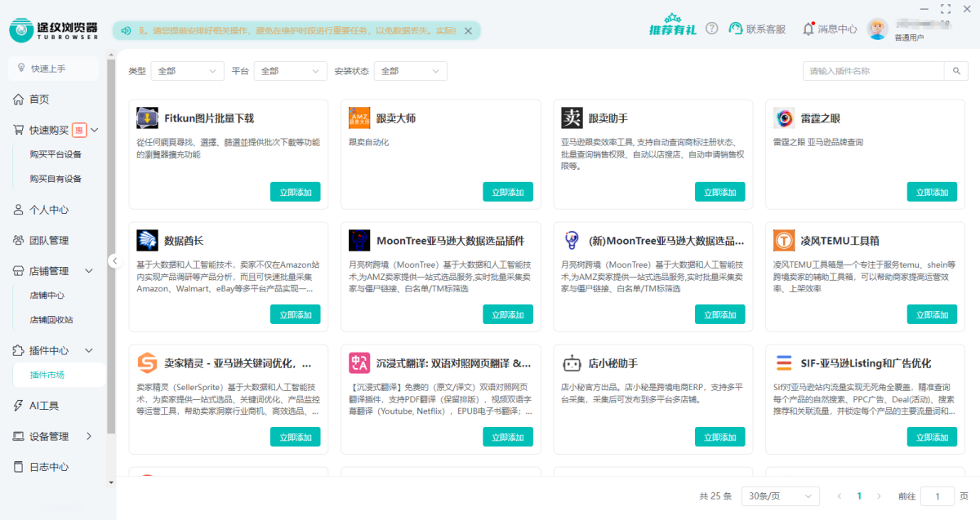
Task: Change the 30条/页 page size dropdown
Action: point(780,496)
